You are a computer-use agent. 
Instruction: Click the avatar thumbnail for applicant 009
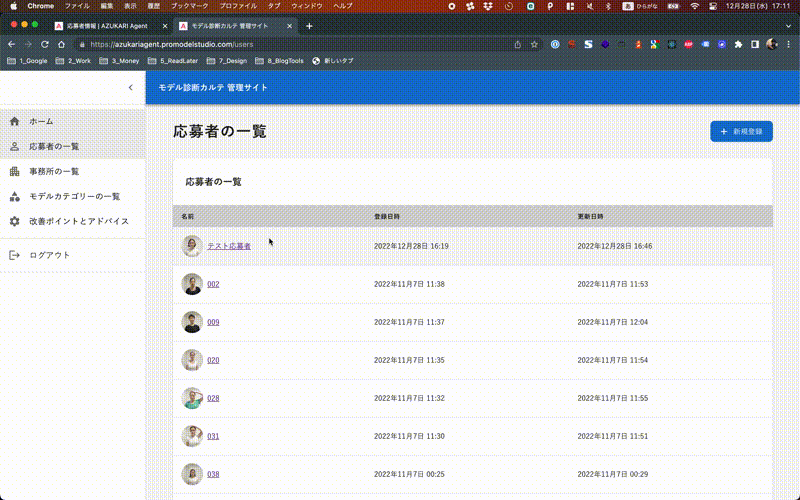(x=192, y=322)
